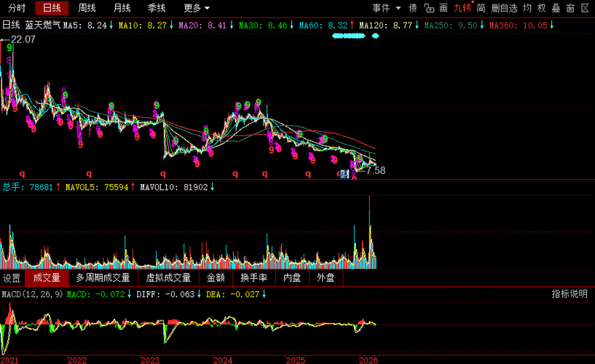Open indicator 设置 settings

click(12, 278)
